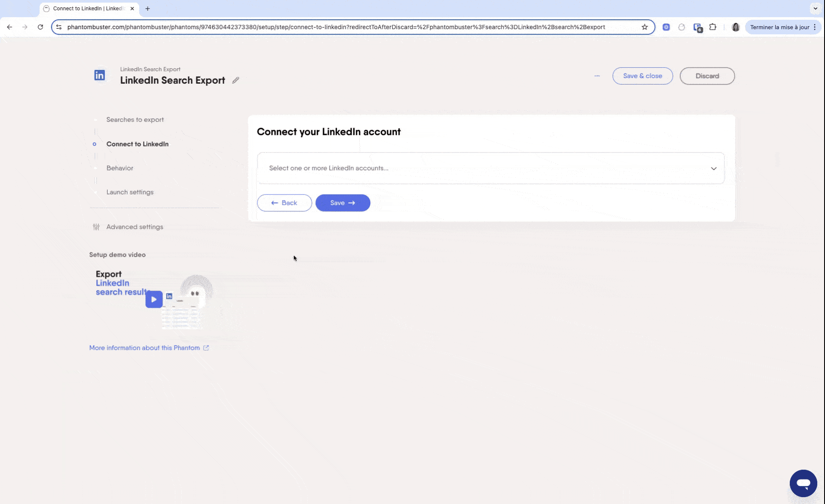Go to Searches to export step
Image resolution: width=825 pixels, height=504 pixels.
coord(135,120)
